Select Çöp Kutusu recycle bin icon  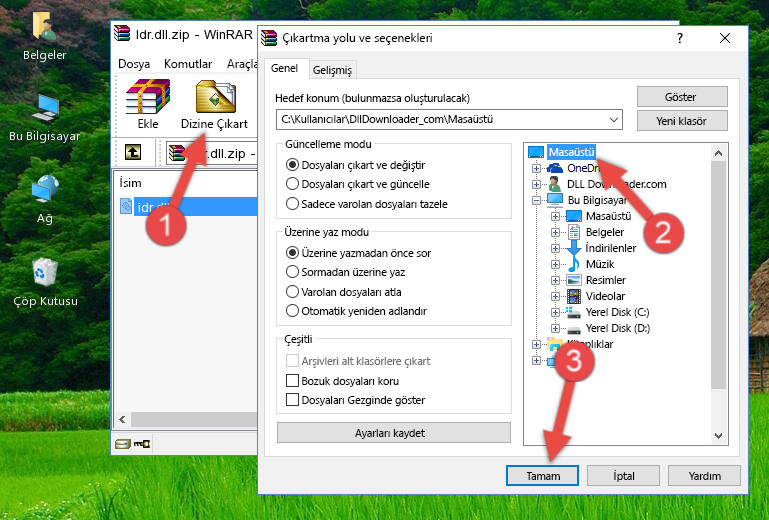[x=45, y=282]
